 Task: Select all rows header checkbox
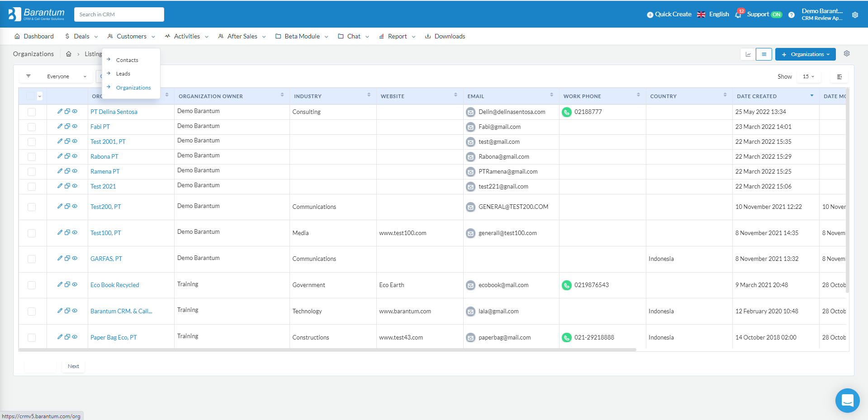coord(30,96)
